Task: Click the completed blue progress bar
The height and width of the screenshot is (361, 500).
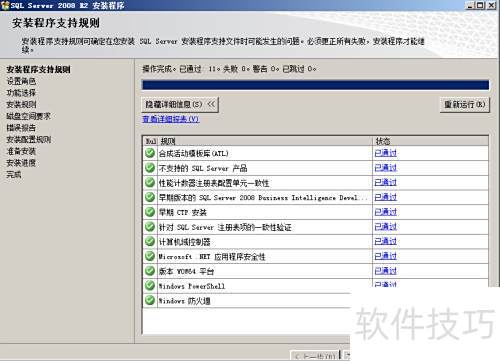Action: pos(315,85)
